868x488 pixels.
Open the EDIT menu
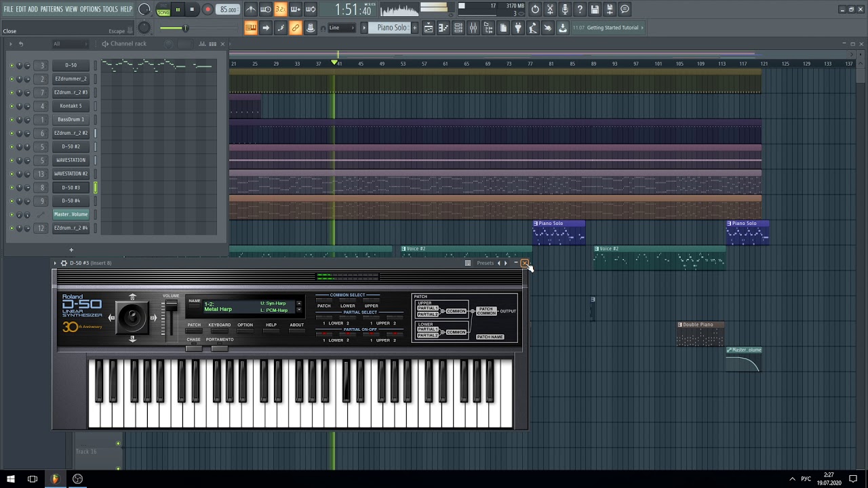click(x=21, y=9)
